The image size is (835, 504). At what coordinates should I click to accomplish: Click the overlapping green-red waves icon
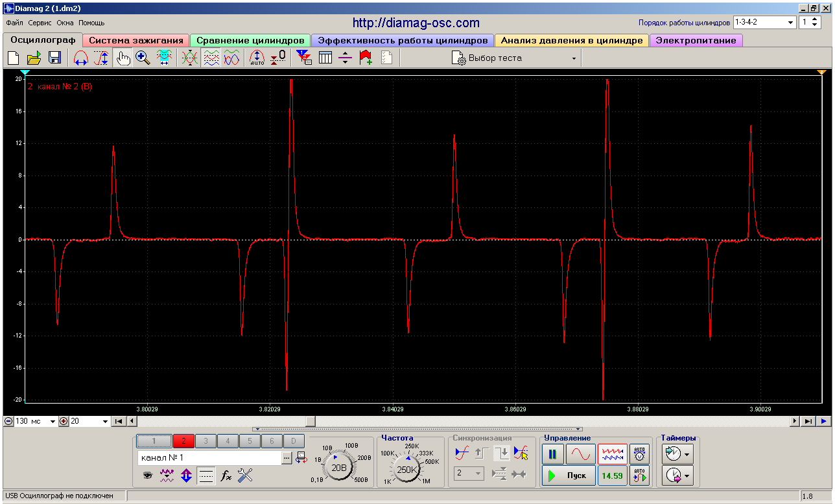point(190,58)
